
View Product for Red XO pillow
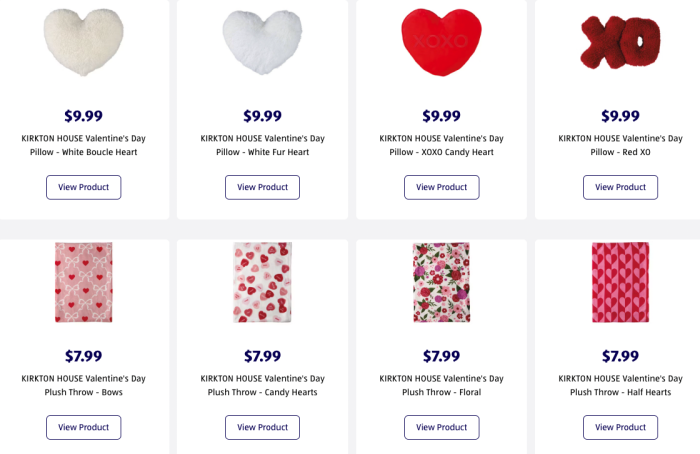620,187
